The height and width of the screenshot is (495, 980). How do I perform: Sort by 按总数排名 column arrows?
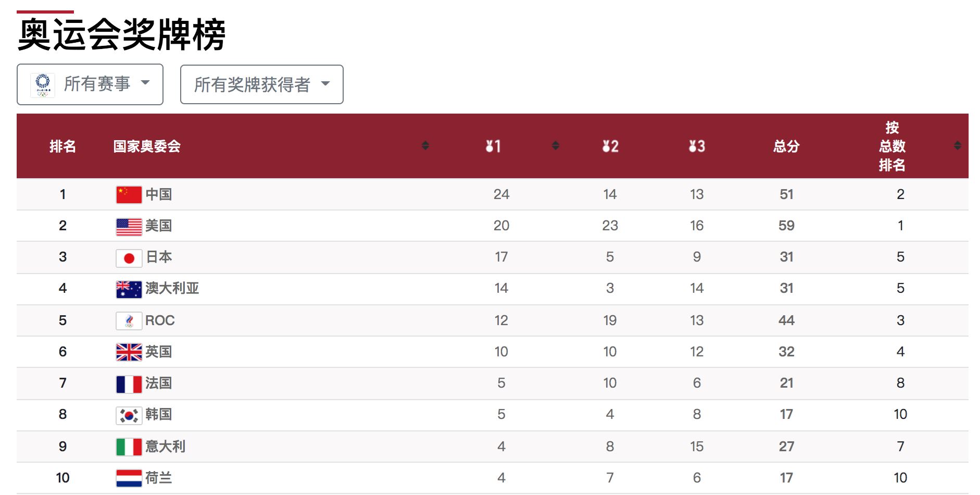pyautogui.click(x=957, y=145)
